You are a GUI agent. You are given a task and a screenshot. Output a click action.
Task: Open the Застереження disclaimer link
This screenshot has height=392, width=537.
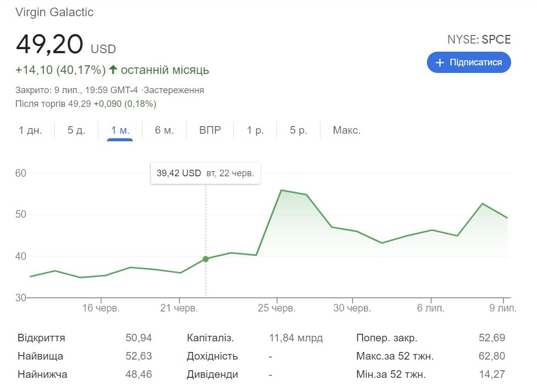pos(173,90)
